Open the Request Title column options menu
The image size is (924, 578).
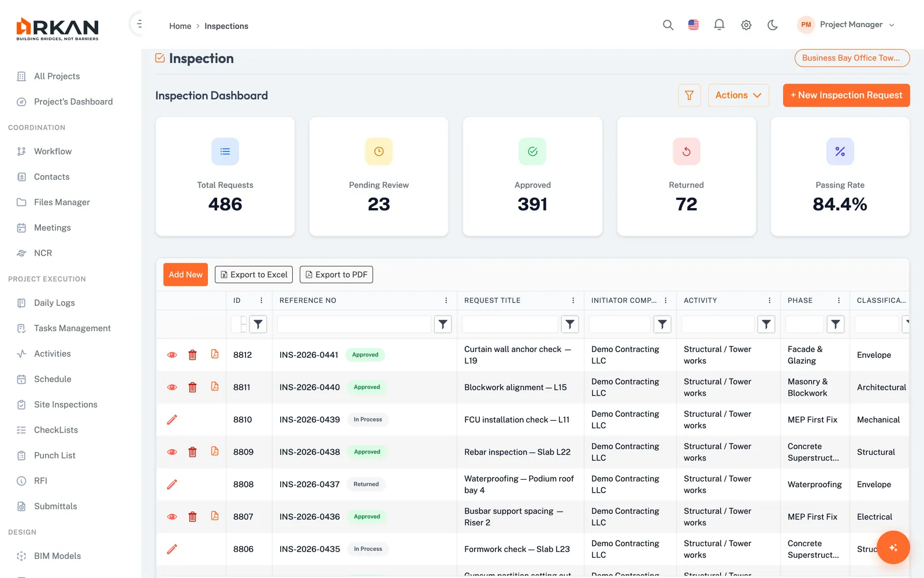[573, 301]
